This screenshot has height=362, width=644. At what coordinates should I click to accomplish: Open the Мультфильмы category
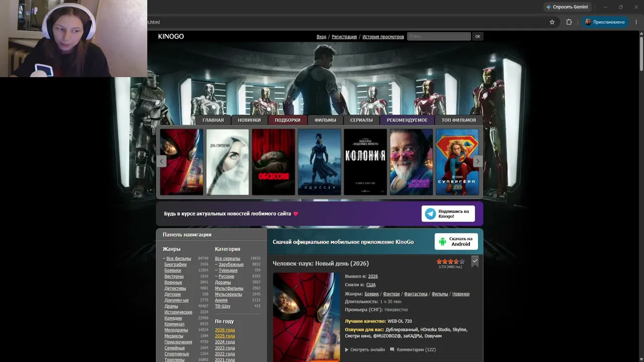[229, 289]
